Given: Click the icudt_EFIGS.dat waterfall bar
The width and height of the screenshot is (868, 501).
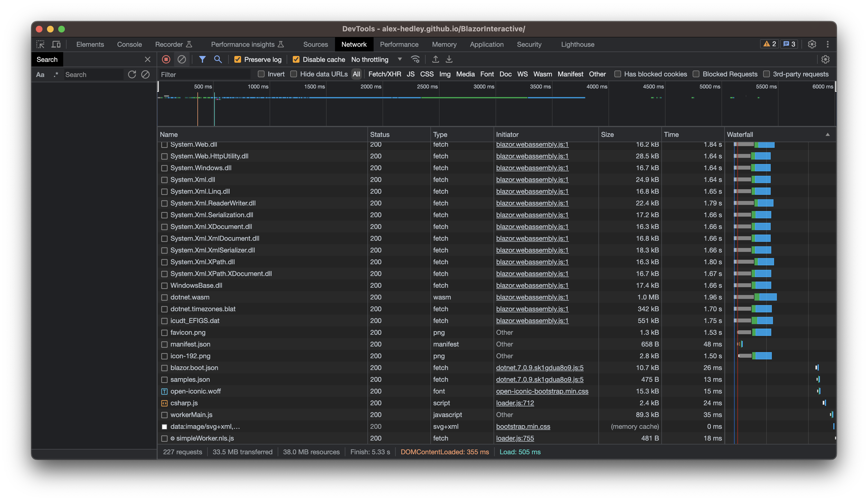Looking at the screenshot, I should pyautogui.click(x=754, y=321).
